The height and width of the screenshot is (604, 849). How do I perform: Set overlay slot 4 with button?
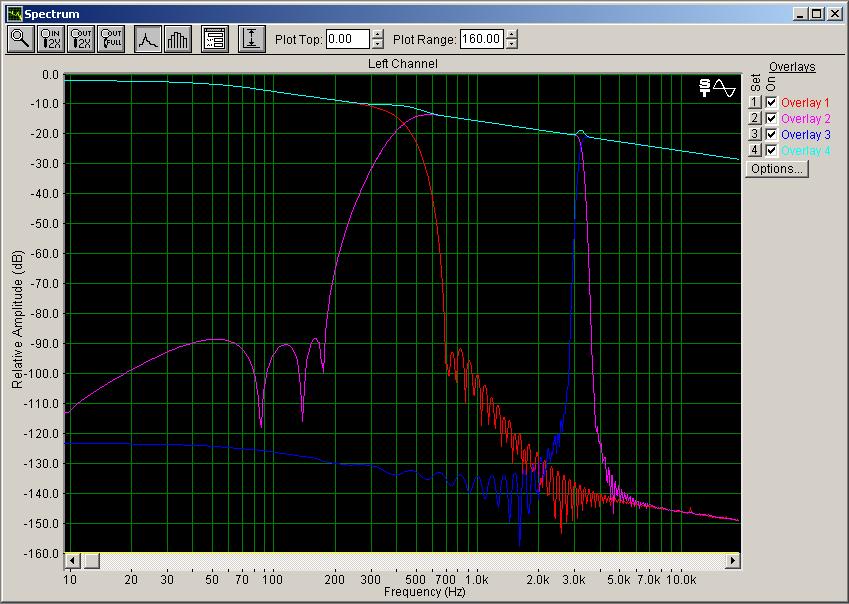(755, 150)
